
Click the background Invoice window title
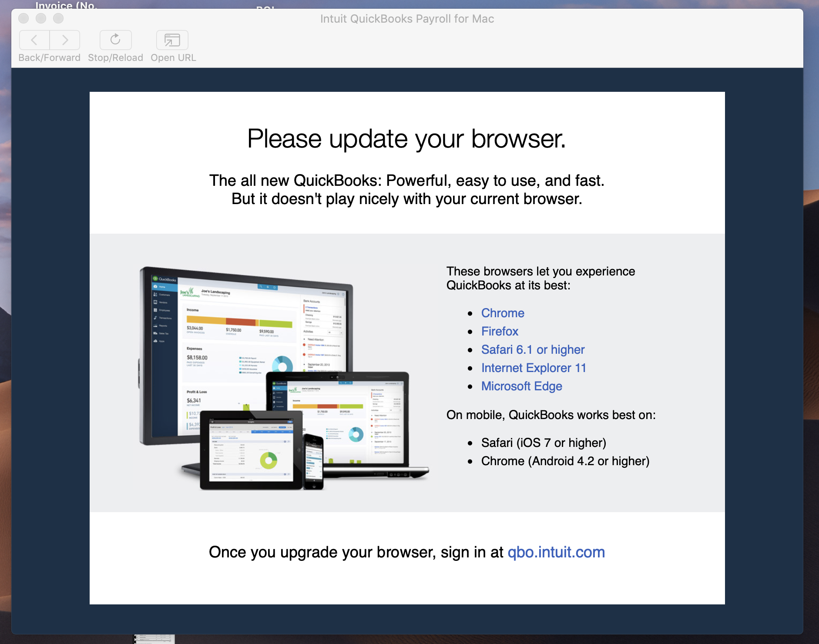[x=65, y=5]
